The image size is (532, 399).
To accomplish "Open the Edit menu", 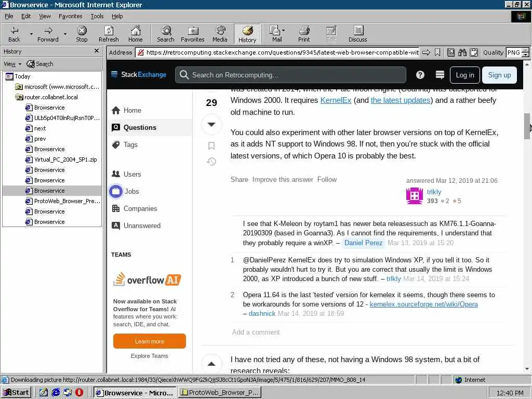I will (26, 16).
